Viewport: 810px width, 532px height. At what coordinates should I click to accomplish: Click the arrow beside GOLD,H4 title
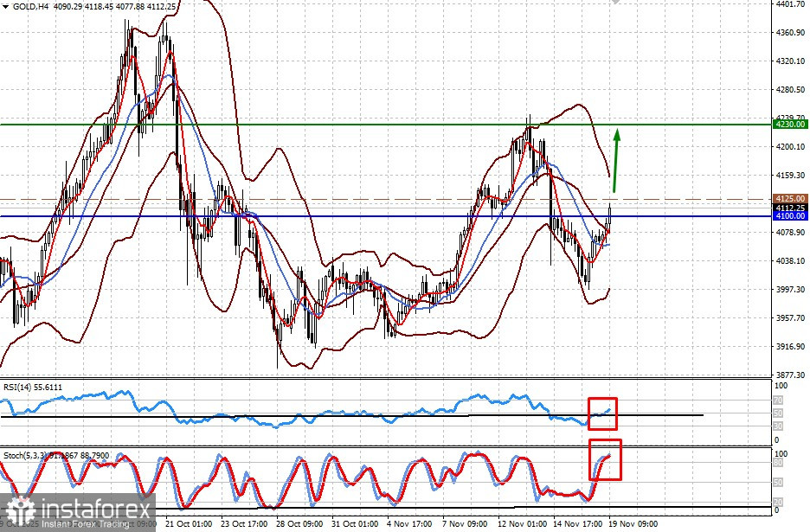(6, 7)
